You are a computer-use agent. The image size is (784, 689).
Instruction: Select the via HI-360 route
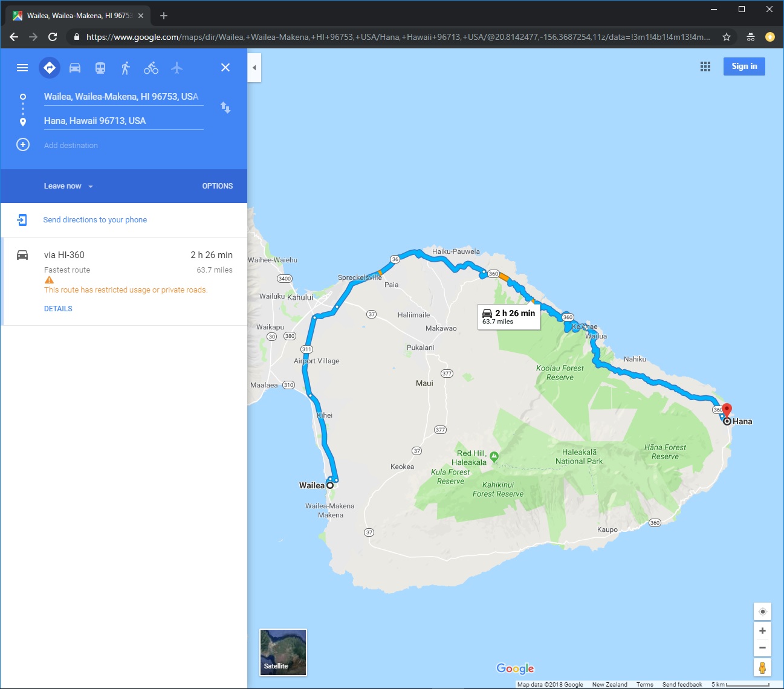point(124,282)
